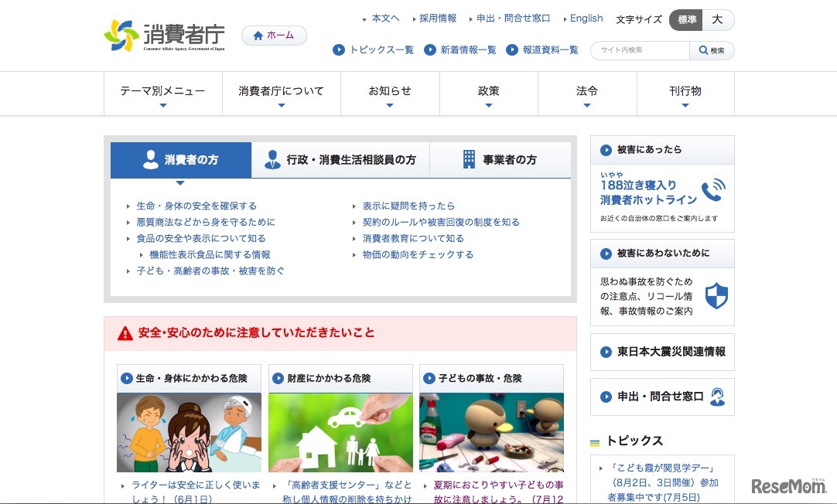Open 表示に疑問を持ったら link
Image resolution: width=837 pixels, height=504 pixels.
pyautogui.click(x=408, y=206)
